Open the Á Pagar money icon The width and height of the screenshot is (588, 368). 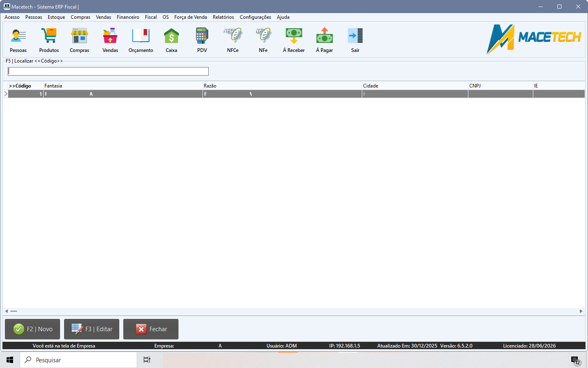pyautogui.click(x=325, y=36)
